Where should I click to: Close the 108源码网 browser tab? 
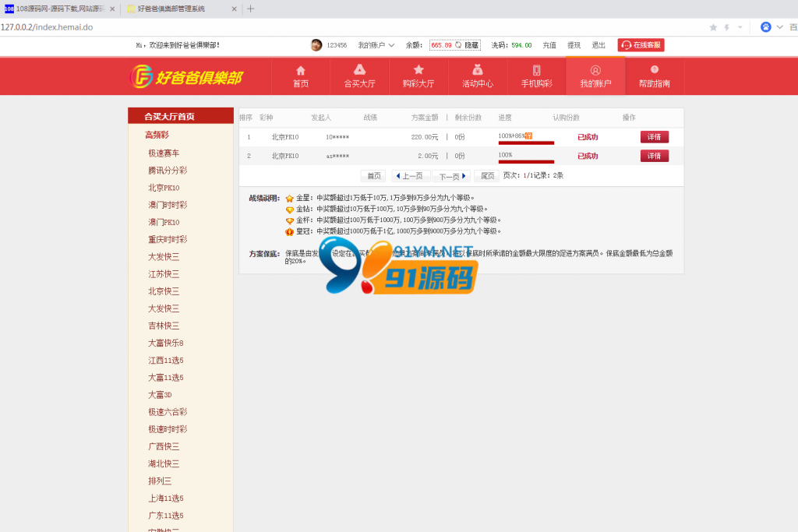[112, 9]
